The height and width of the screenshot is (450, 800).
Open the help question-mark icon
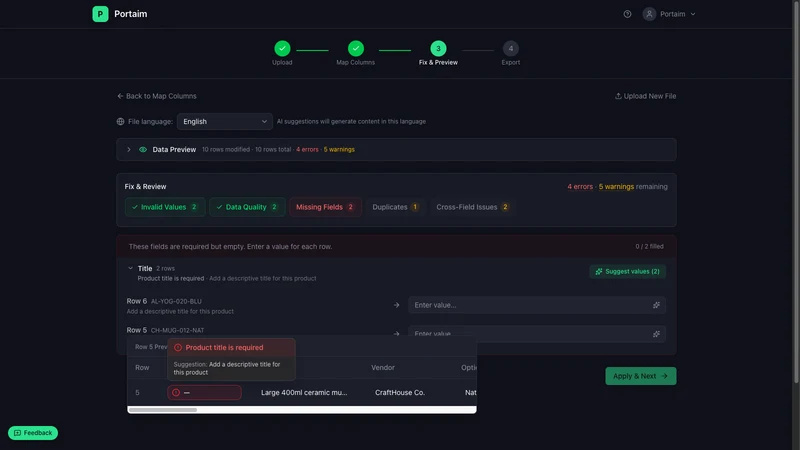click(x=627, y=14)
